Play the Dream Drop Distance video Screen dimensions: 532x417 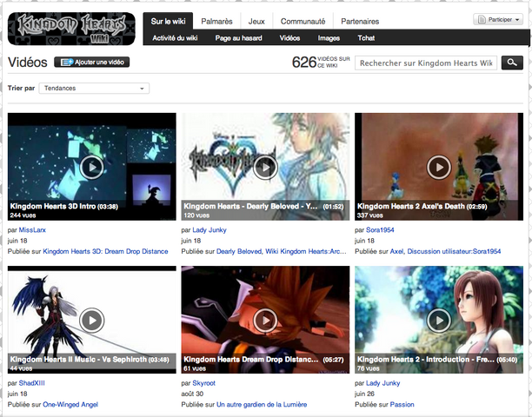266,320
